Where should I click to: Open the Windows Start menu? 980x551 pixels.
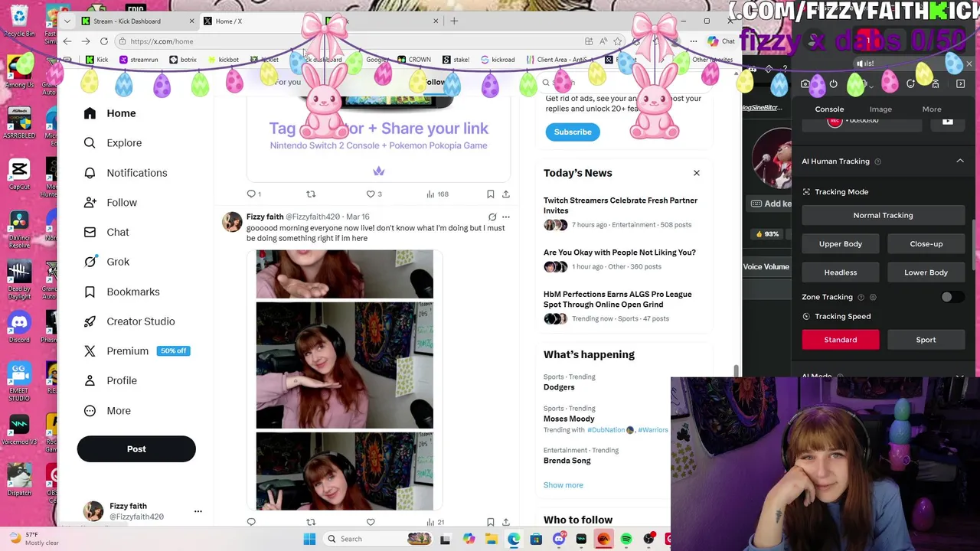309,539
